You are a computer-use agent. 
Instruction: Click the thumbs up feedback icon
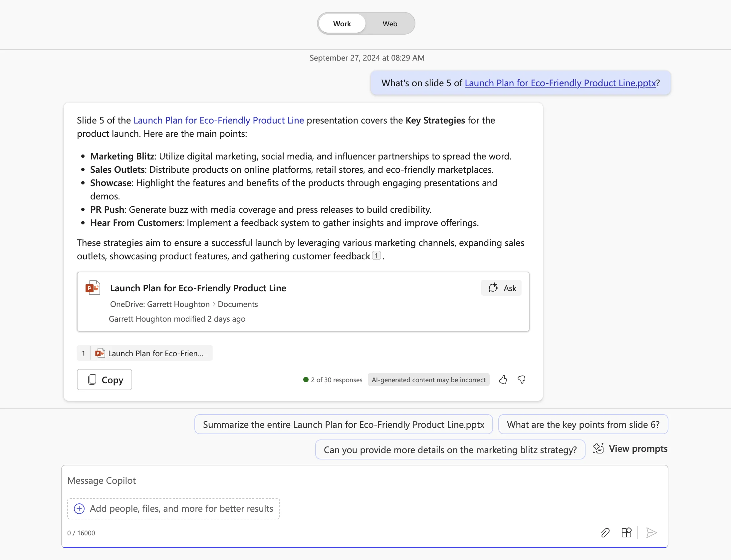pyautogui.click(x=503, y=380)
